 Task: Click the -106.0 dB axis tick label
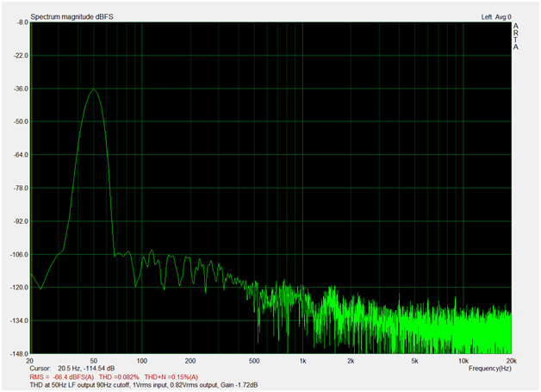[16, 255]
